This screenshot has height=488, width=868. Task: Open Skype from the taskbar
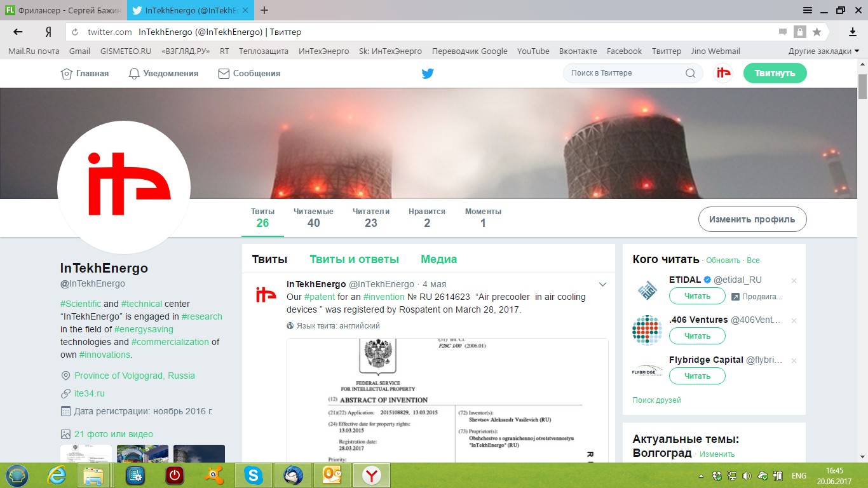coord(254,475)
